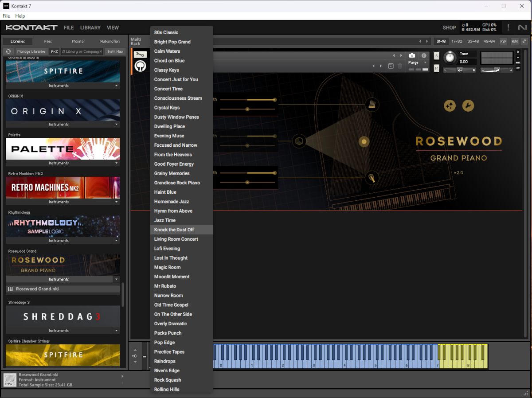Click the exclamation warning icon
The image size is (532, 398).
(x=508, y=27)
